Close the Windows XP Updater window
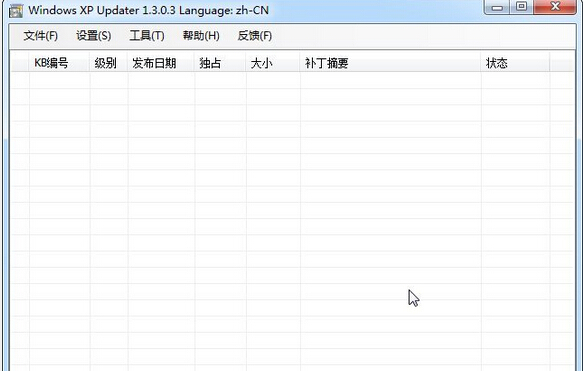This screenshot has height=371, width=583. coord(555,7)
